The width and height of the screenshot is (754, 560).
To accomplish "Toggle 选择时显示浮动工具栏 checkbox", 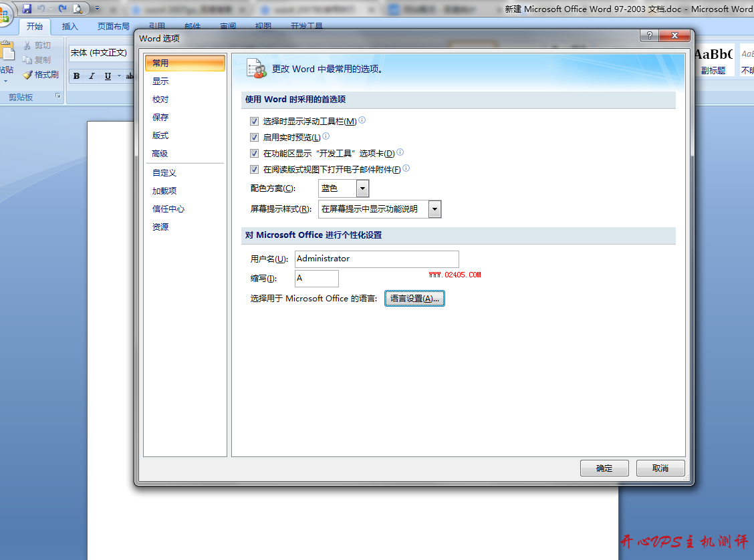I will 255,121.
